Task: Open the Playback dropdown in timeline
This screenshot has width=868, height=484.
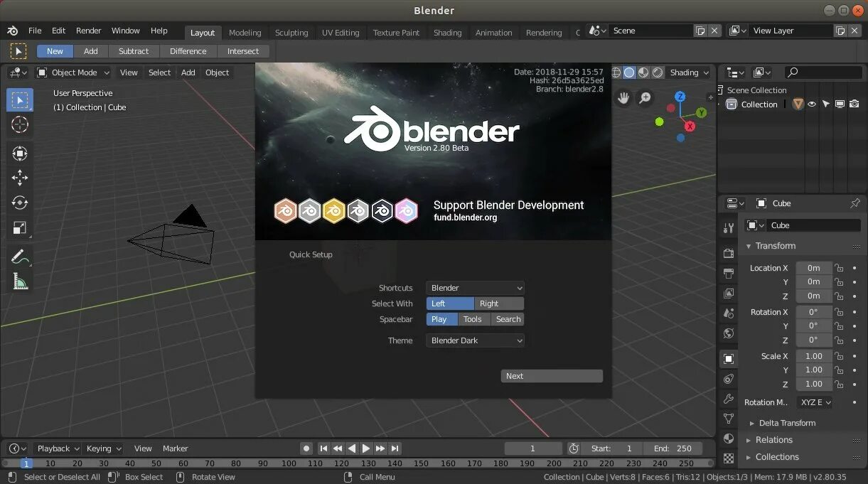Action: pyautogui.click(x=58, y=448)
